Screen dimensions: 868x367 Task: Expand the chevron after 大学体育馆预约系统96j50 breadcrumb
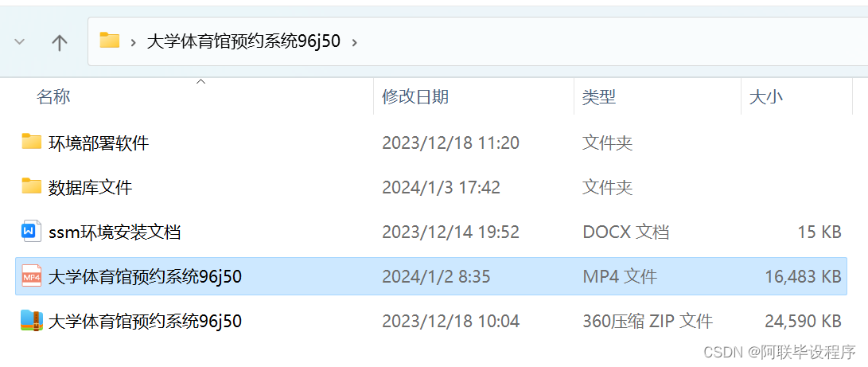[354, 41]
